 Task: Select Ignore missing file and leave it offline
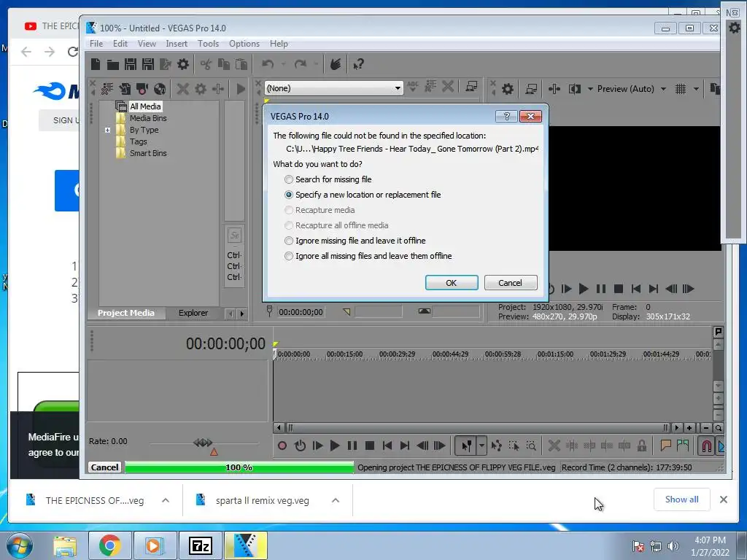(x=355, y=241)
